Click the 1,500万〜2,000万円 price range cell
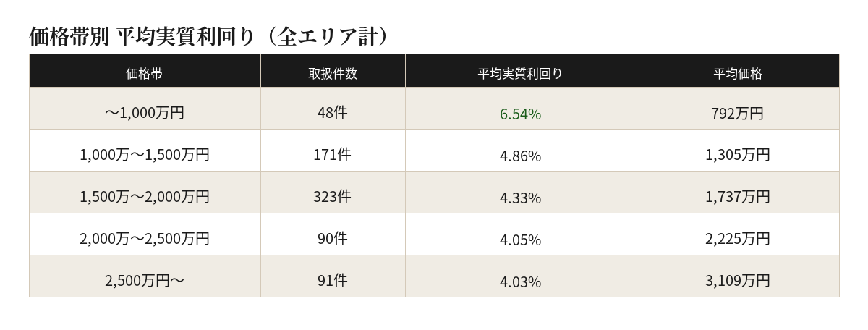 (x=145, y=197)
